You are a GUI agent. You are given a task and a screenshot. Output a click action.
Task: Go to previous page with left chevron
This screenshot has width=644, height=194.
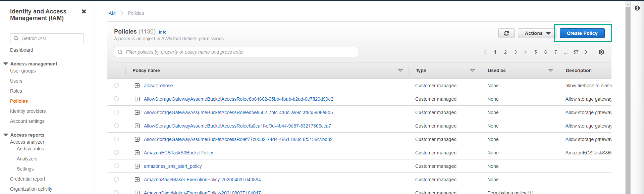pos(485,52)
